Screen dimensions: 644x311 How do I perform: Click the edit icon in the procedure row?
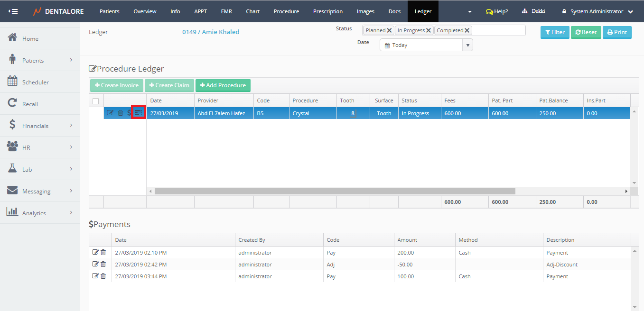(110, 113)
